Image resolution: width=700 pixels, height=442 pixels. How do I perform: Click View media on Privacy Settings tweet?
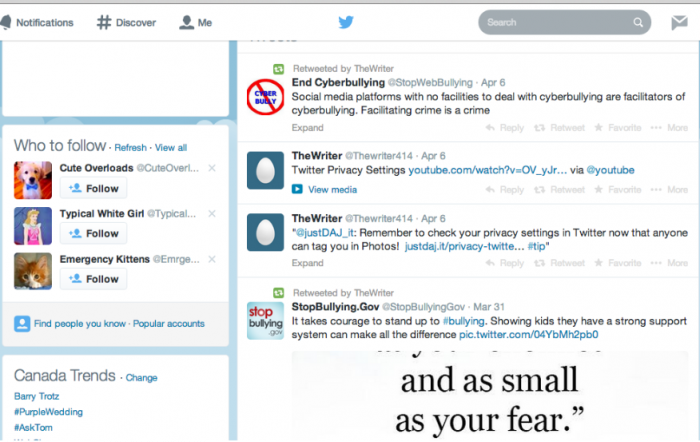coord(325,190)
